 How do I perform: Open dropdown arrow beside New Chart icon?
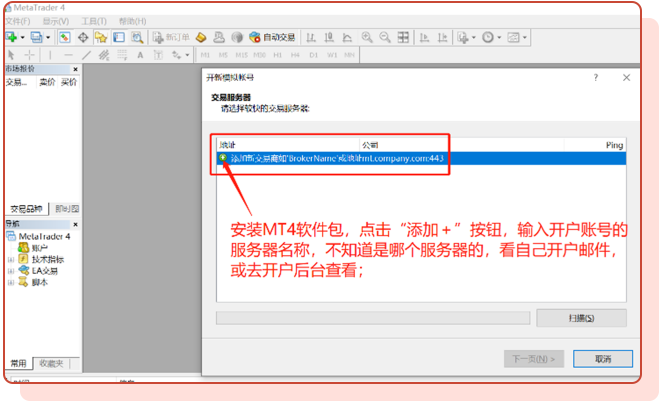tap(22, 37)
